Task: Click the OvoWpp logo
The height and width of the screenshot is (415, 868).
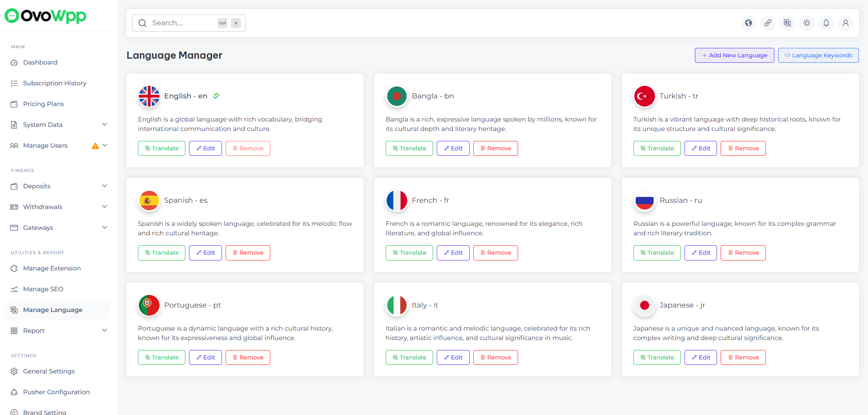Action: (45, 16)
